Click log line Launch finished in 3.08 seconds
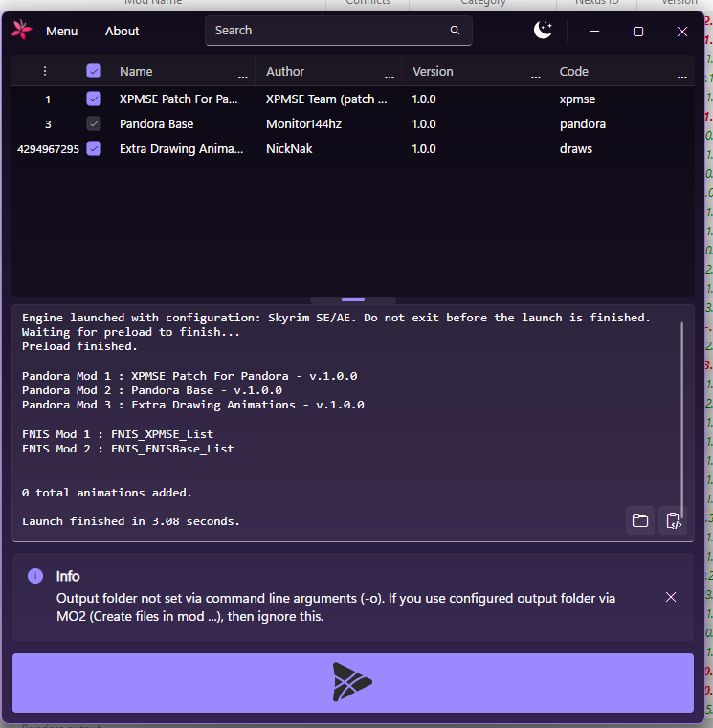This screenshot has height=728, width=713. click(x=131, y=521)
